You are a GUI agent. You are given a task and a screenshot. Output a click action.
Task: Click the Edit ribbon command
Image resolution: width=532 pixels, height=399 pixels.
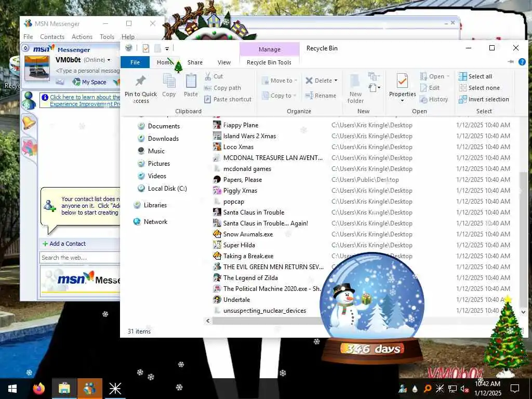pyautogui.click(x=430, y=88)
